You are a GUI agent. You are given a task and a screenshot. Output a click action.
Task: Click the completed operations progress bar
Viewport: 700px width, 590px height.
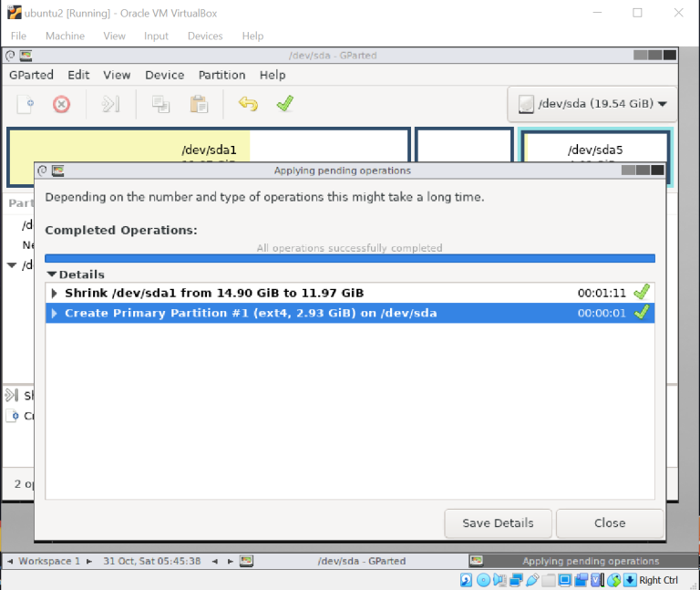coord(349,259)
